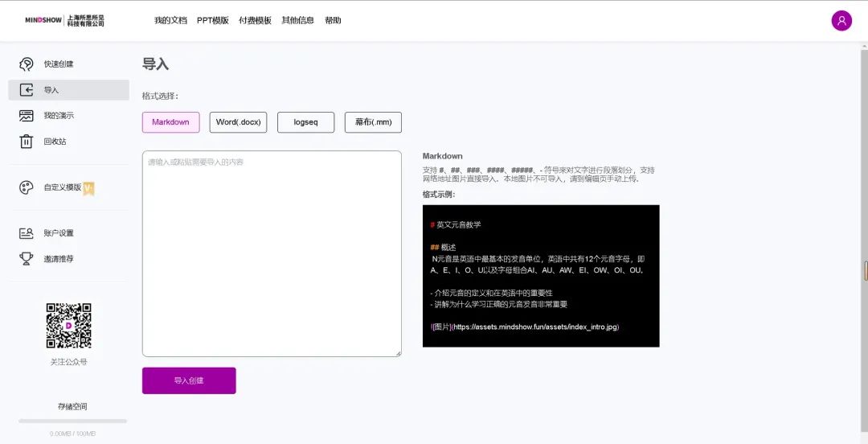Viewport: 868px width, 444px height.
Task: Open 我的文档 in top navigation
Action: coord(170,21)
